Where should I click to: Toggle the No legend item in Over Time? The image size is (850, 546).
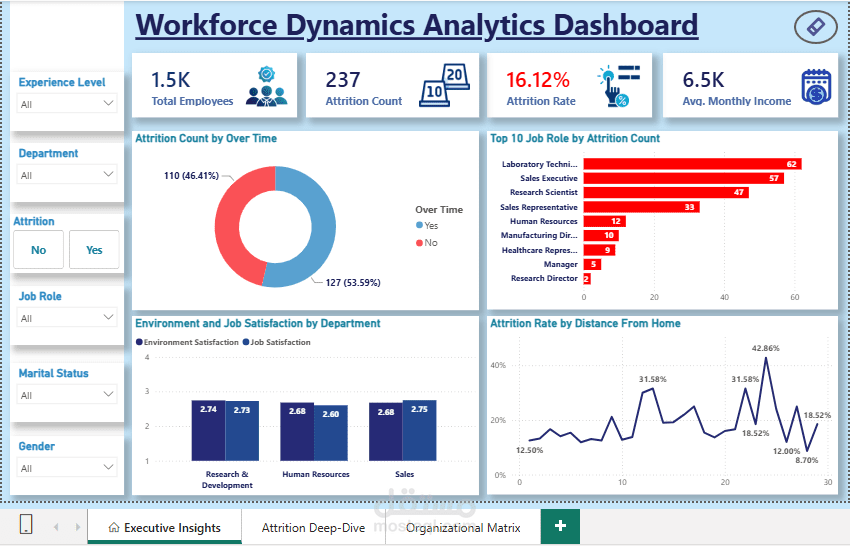pyautogui.click(x=427, y=243)
